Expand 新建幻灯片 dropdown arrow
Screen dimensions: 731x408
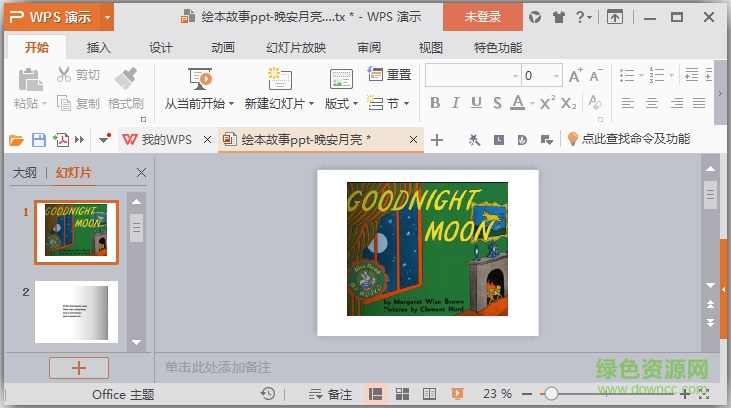tap(311, 104)
